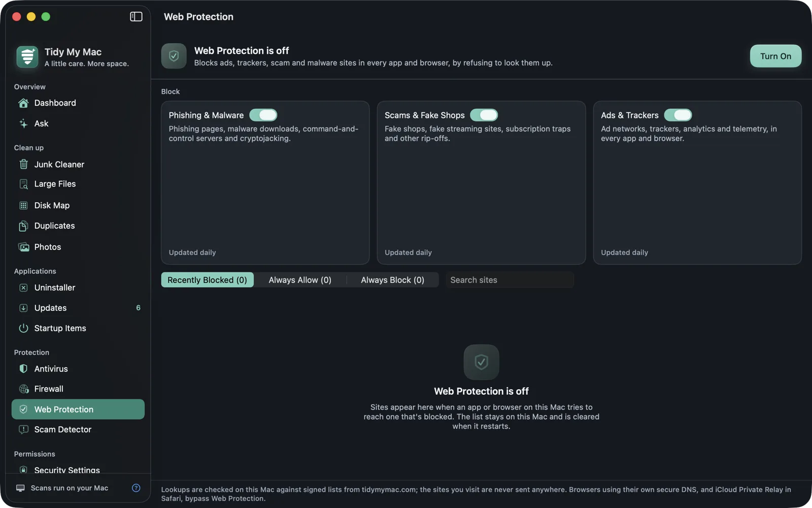Screen dimensions: 812x508
Task: Open Large Files using its icon
Action: [23, 184]
